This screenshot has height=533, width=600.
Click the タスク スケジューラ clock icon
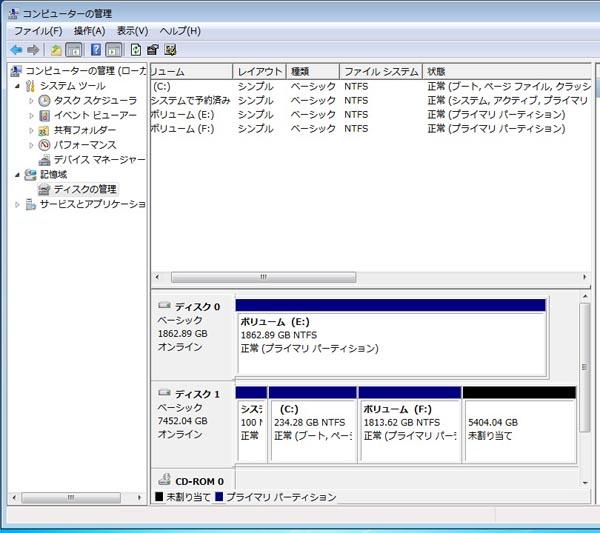(44, 101)
